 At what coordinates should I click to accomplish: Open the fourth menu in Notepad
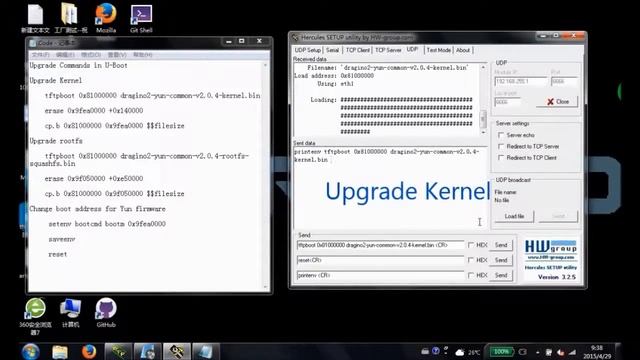pos(117,55)
